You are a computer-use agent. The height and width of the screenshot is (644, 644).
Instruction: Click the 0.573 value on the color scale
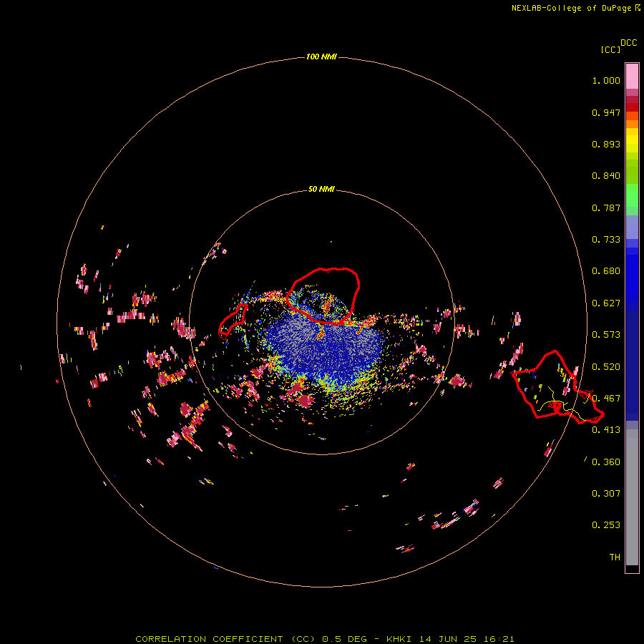606,335
